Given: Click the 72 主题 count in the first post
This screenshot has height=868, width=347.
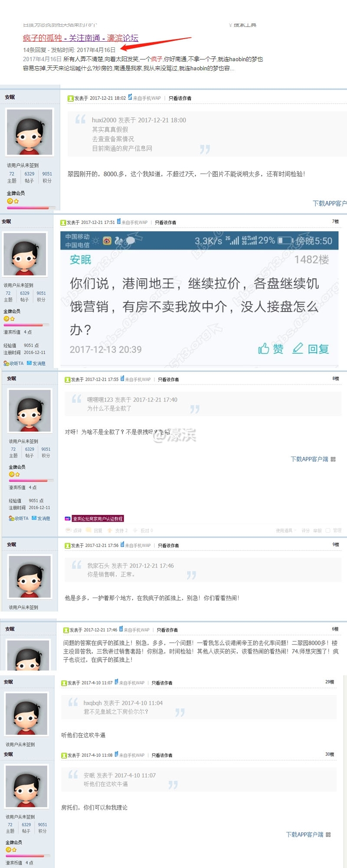Looking at the screenshot, I should pos(12,177).
